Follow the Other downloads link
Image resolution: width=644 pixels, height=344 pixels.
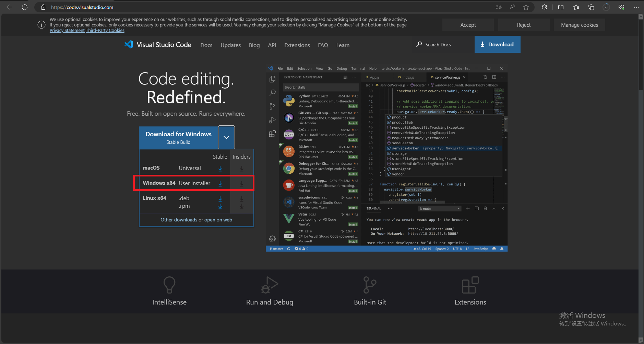point(179,220)
